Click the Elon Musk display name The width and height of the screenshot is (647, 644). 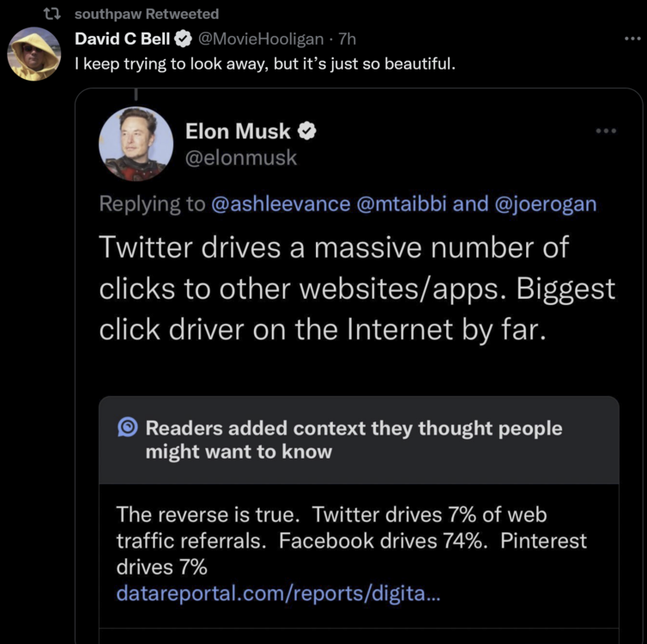[x=238, y=131]
